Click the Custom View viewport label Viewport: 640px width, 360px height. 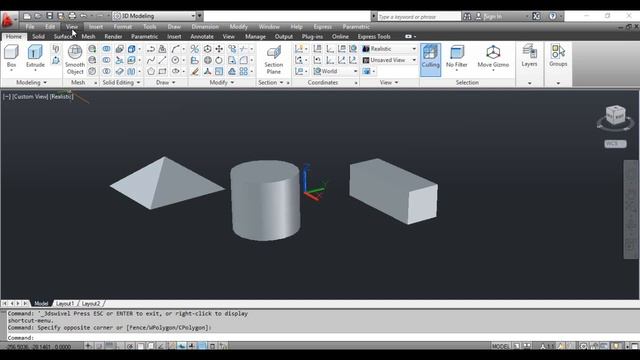tap(30, 97)
